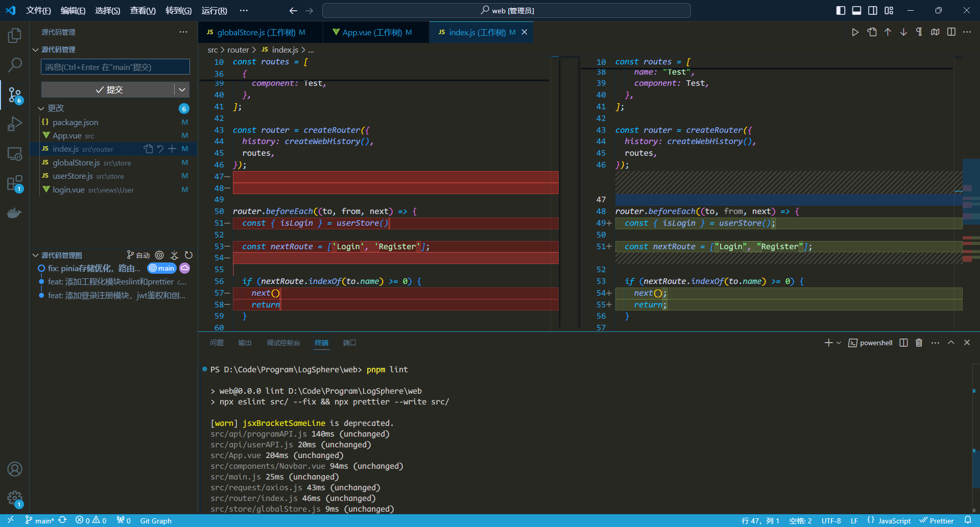Viewport: 980px width, 527px height.
Task: Open the Source Control activity bar icon
Action: 15,94
